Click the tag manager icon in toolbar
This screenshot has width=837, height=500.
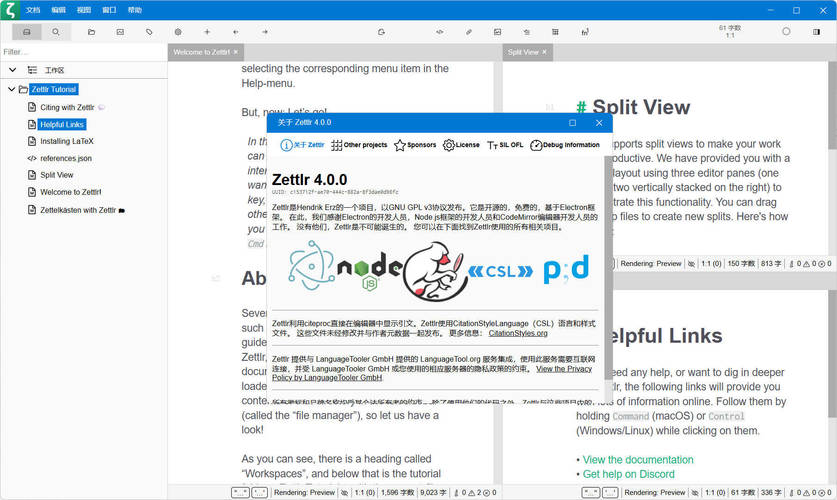coord(149,32)
